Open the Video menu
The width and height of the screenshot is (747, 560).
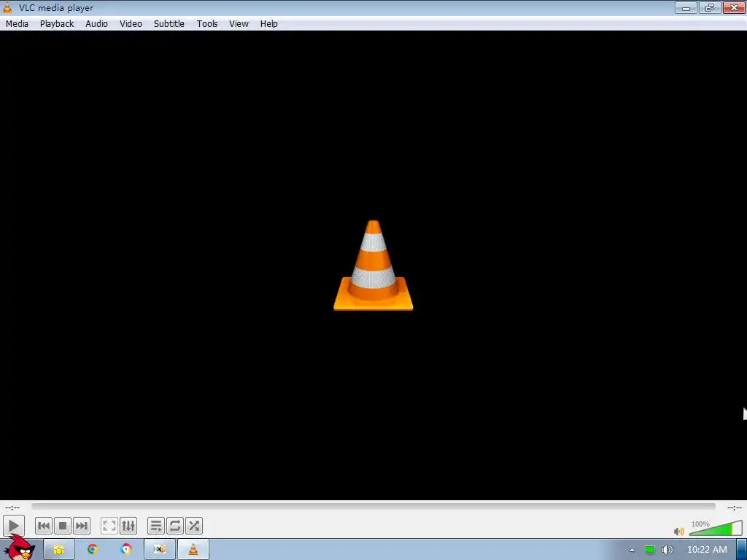131,24
